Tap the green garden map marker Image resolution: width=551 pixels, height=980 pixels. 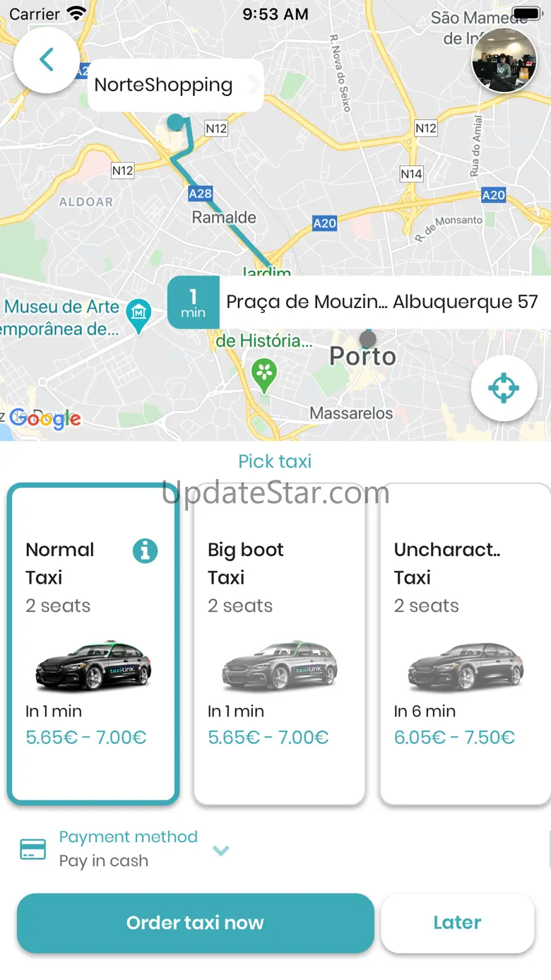pos(264,373)
